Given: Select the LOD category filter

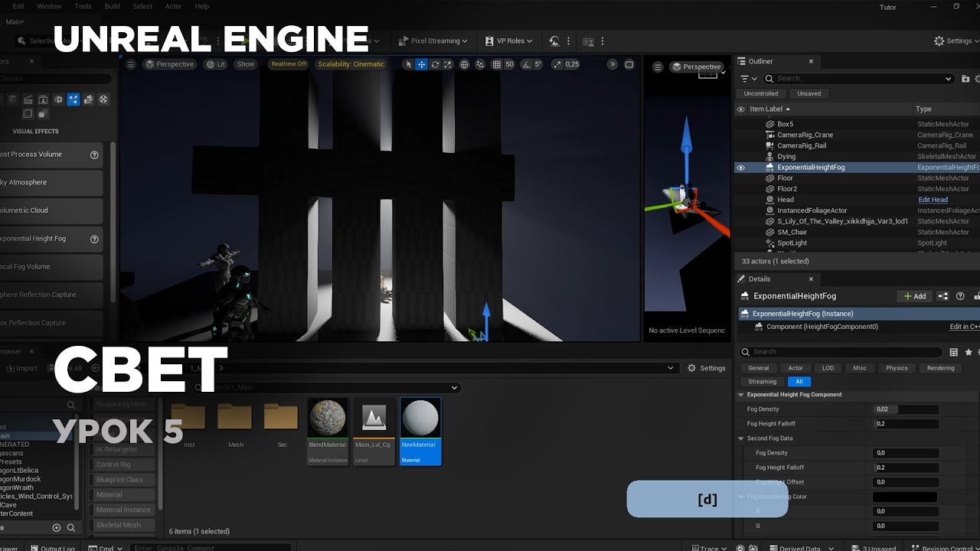Looking at the screenshot, I should pos(828,368).
